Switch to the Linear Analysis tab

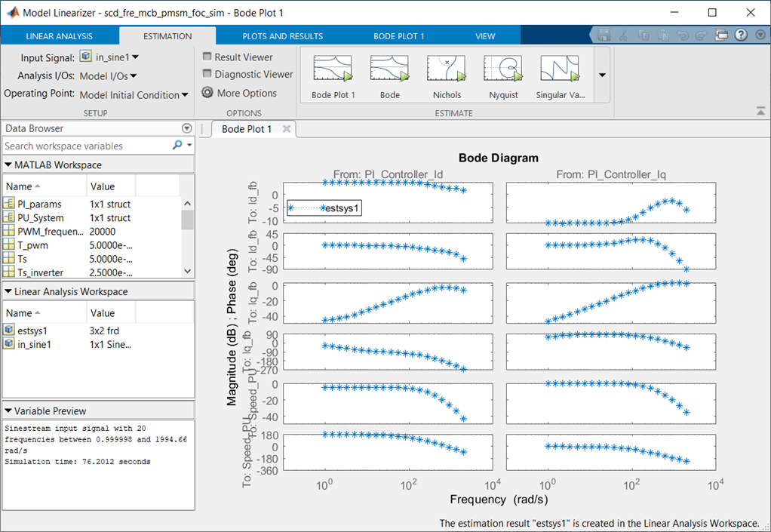pos(59,36)
